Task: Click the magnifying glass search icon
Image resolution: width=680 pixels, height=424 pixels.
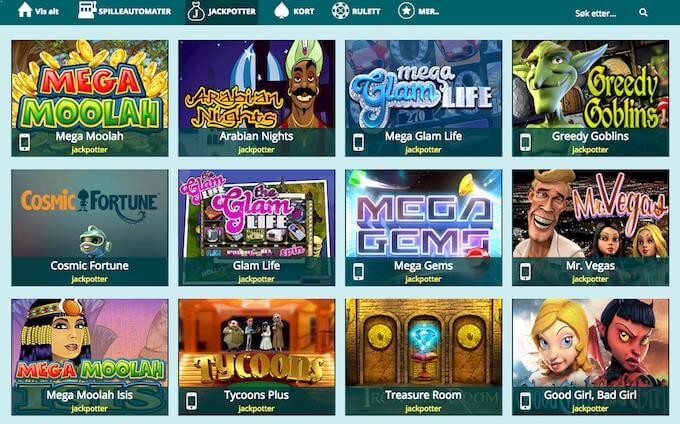Action: coord(644,13)
